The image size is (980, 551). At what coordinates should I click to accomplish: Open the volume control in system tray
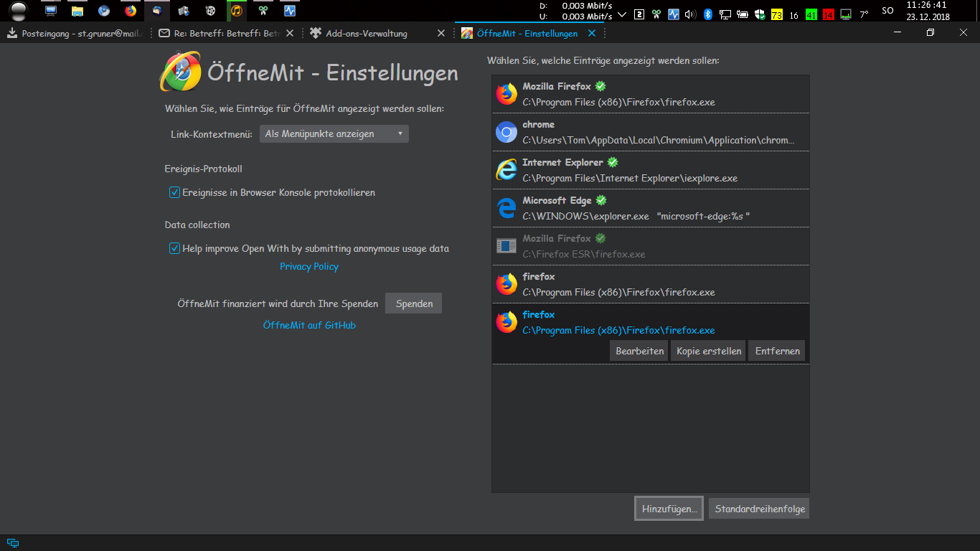[690, 14]
